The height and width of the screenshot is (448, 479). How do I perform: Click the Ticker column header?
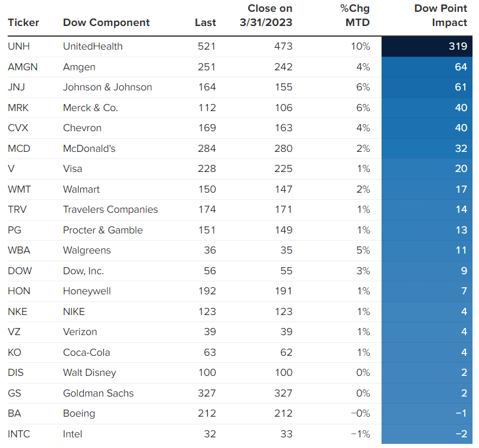tap(24, 22)
